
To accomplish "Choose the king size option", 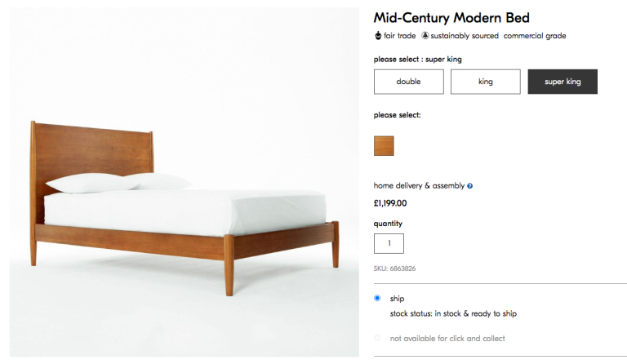I will (486, 82).
